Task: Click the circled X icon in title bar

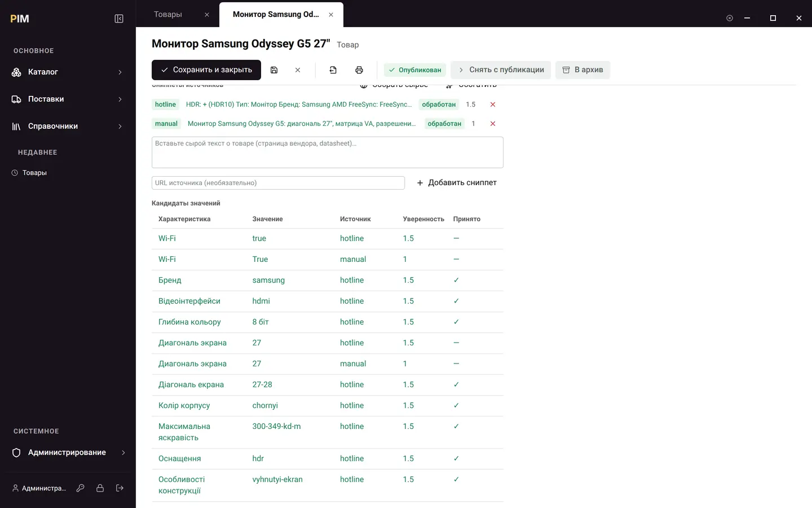Action: (730, 18)
